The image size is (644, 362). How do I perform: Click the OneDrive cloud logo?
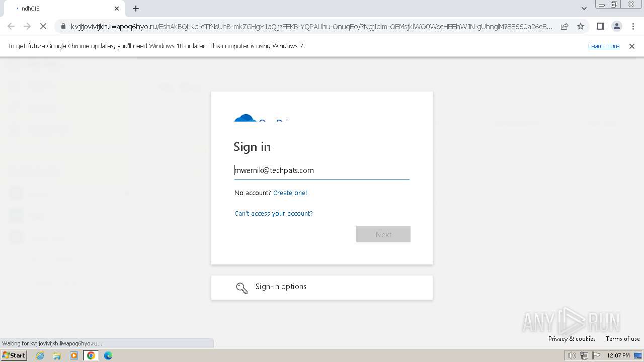point(245,118)
